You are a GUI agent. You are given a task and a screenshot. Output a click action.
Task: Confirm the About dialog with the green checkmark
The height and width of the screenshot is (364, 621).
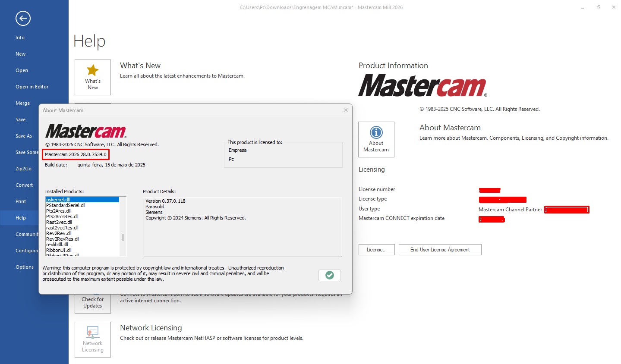point(330,275)
